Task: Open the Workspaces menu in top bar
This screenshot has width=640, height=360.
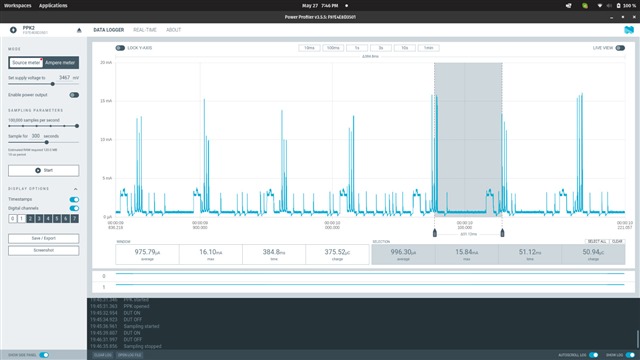Action: pyautogui.click(x=18, y=6)
